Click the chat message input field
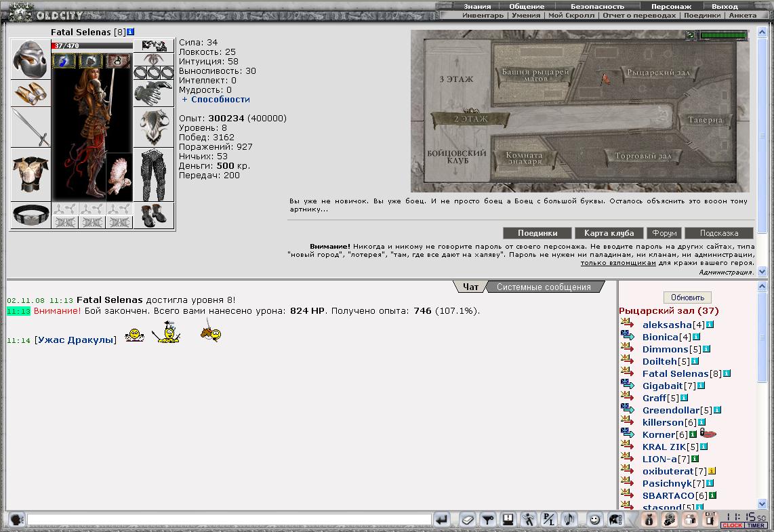Image resolution: width=774 pixels, height=532 pixels. 229,519
